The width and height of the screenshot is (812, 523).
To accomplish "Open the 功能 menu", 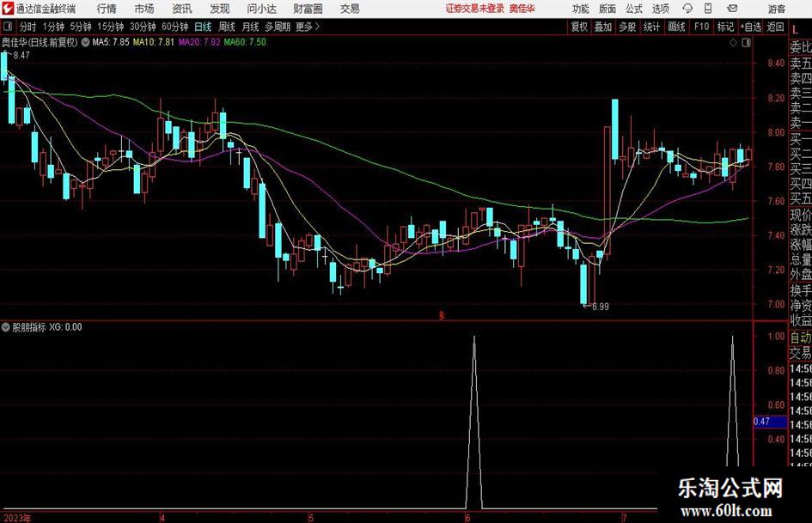I will pyautogui.click(x=581, y=9).
